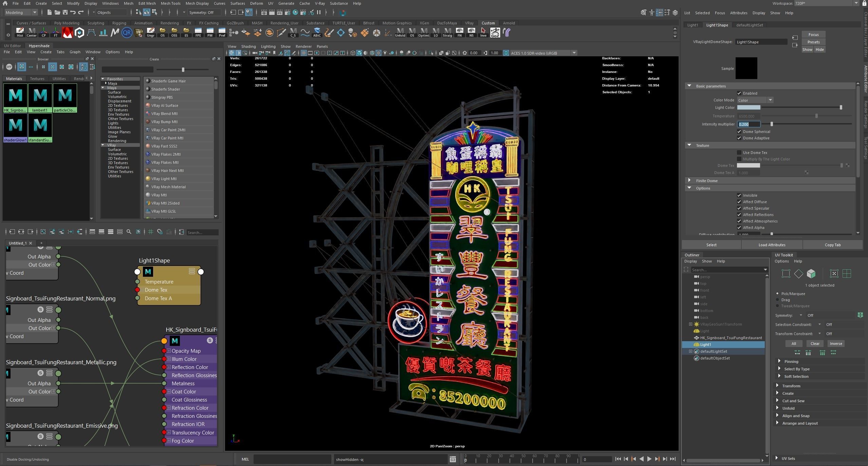
Task: Open the Mesh Tools menu
Action: click(x=170, y=3)
